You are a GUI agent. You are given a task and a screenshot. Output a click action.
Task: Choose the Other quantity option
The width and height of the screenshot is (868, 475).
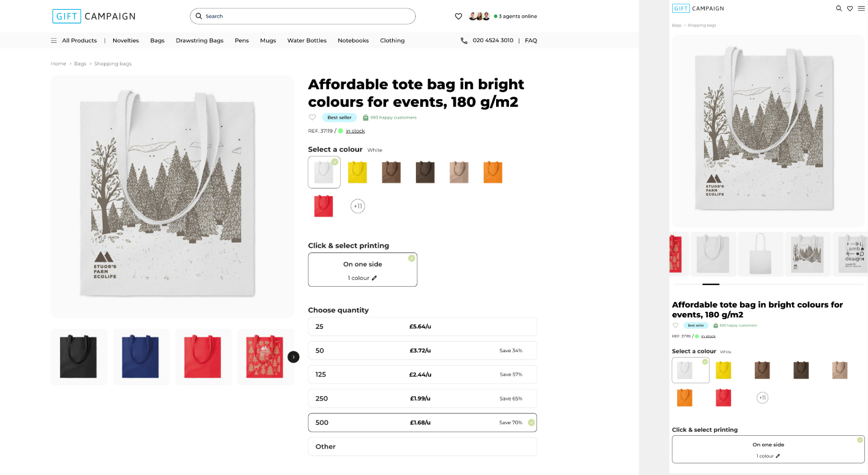(422, 447)
